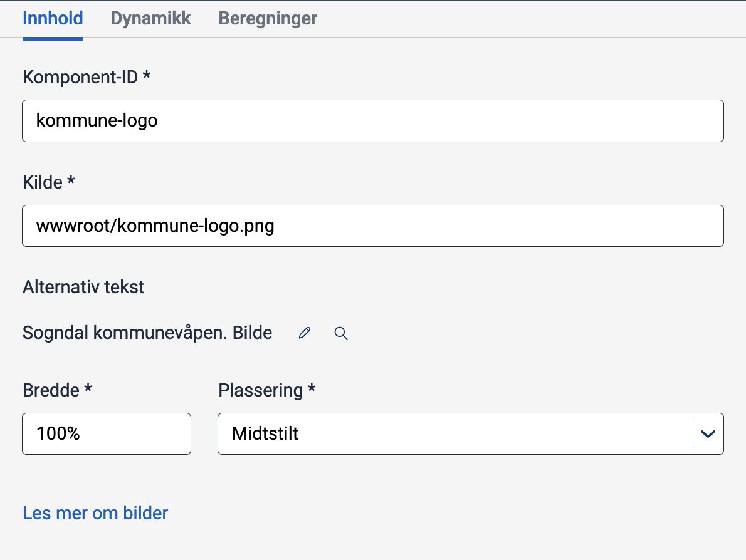
Task: Click the Bredde field label
Action: click(x=51, y=390)
